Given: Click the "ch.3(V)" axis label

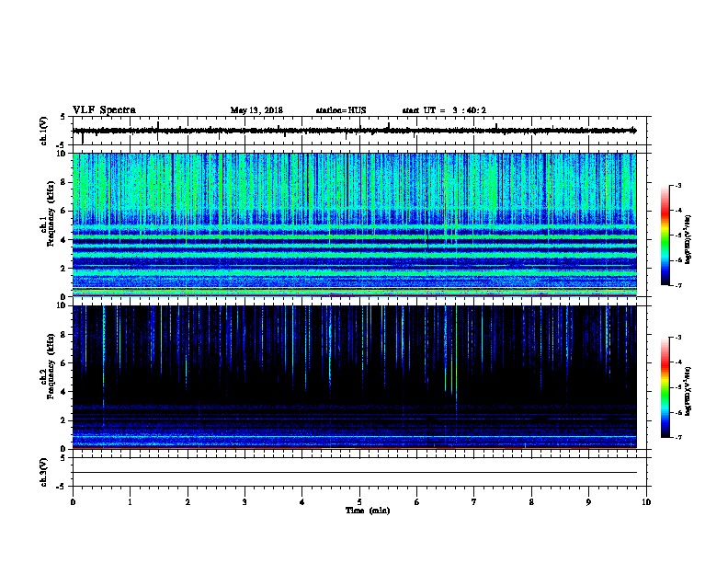Looking at the screenshot, I should tap(44, 472).
